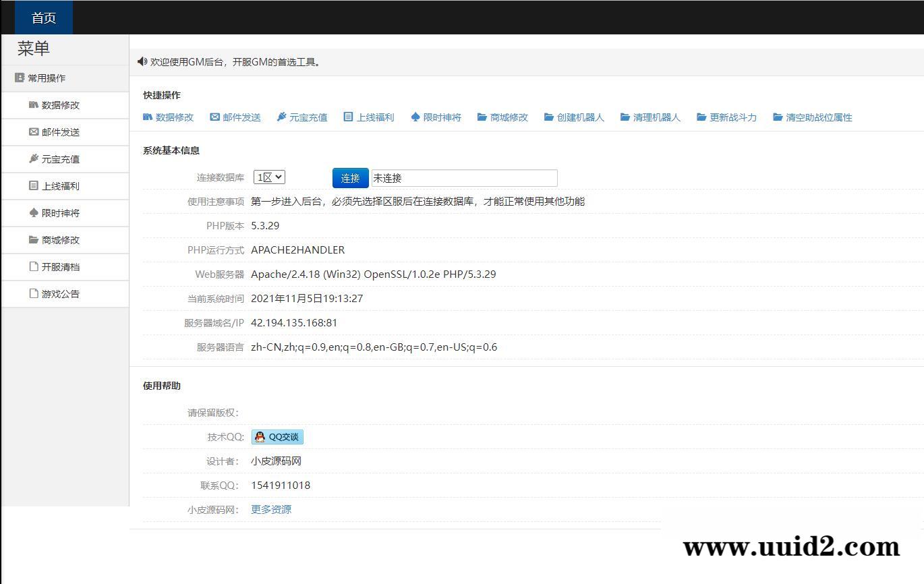Click the 上线福利 quick action icon

pos(370,117)
